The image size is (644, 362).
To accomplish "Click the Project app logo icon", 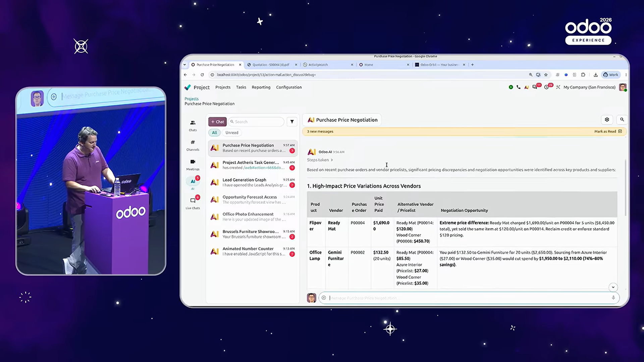I will pos(187,87).
